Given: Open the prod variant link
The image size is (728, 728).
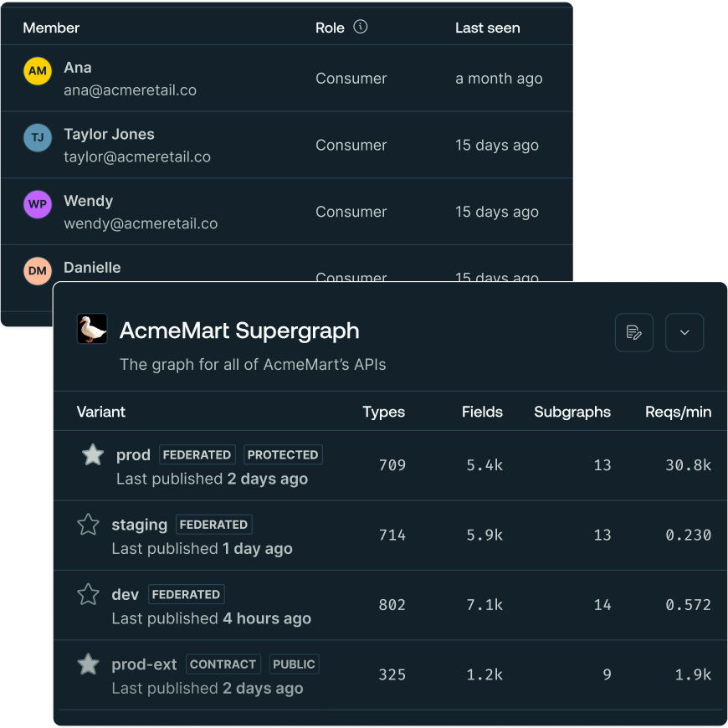Looking at the screenshot, I should coord(133,454).
